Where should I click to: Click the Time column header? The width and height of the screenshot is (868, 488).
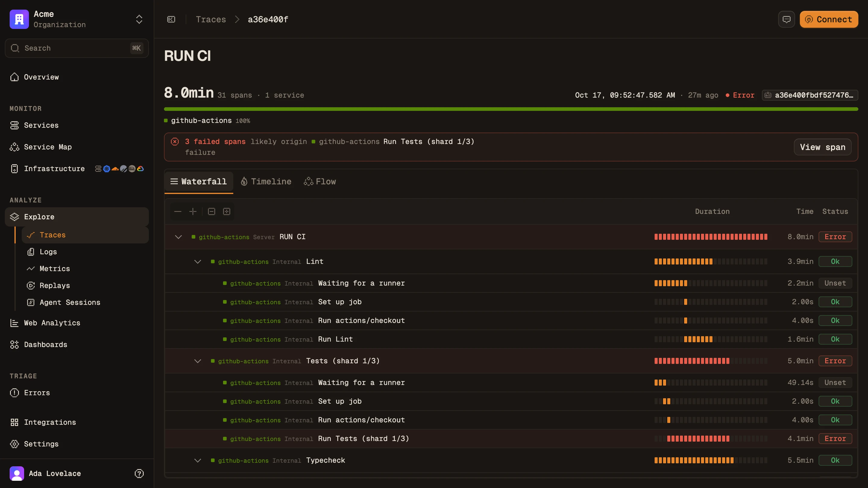click(x=805, y=211)
